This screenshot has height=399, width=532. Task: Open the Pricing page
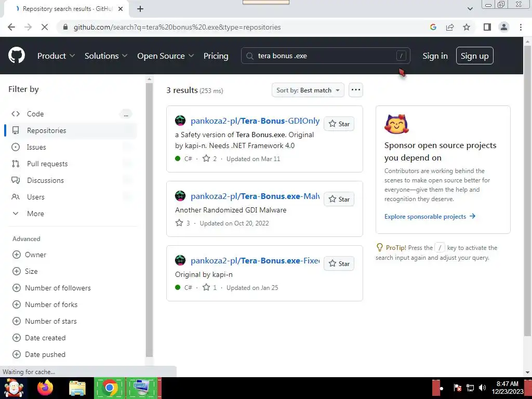tap(216, 56)
